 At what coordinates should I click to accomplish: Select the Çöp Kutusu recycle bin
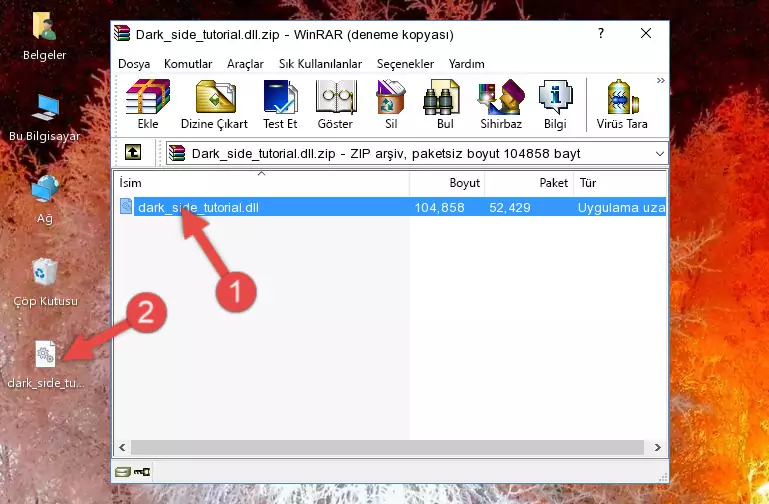coord(45,281)
